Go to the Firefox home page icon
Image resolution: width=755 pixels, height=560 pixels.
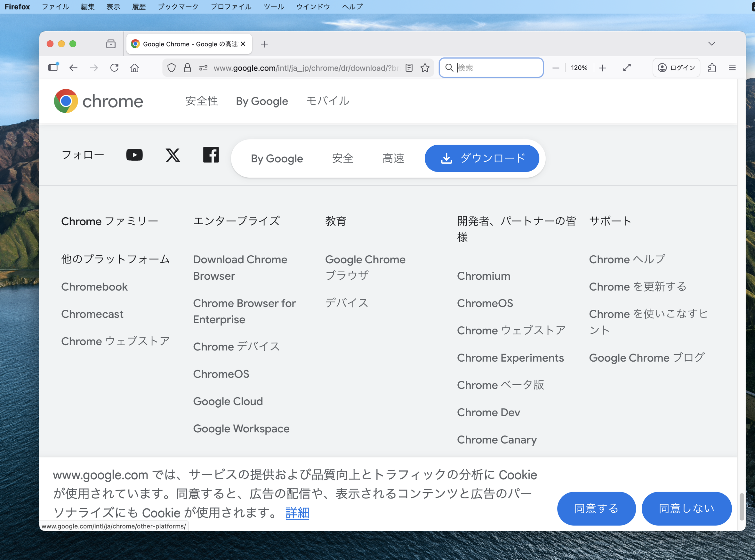pyautogui.click(x=135, y=68)
